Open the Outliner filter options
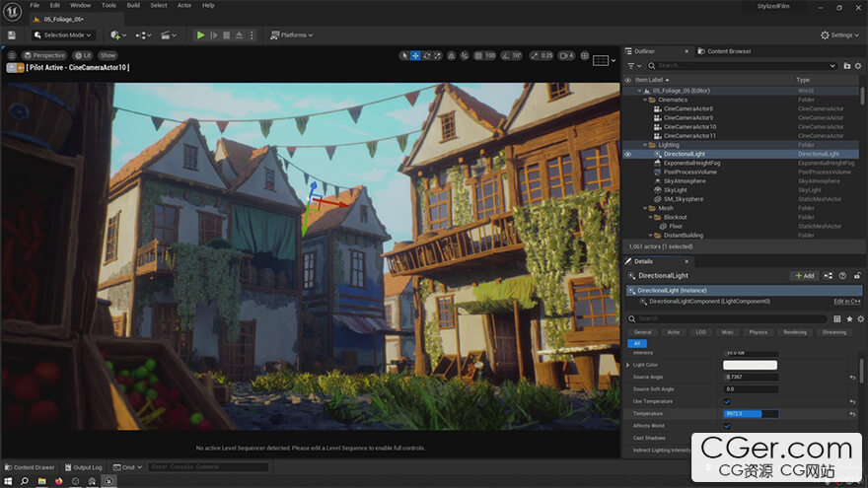 tap(633, 66)
